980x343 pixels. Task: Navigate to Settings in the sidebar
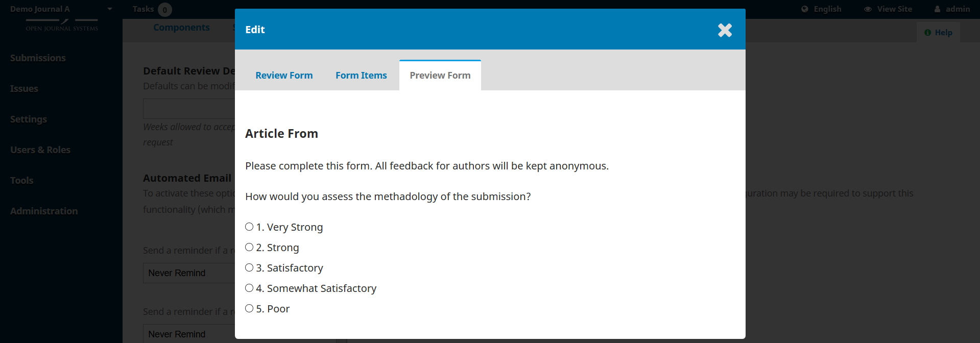tap(29, 119)
